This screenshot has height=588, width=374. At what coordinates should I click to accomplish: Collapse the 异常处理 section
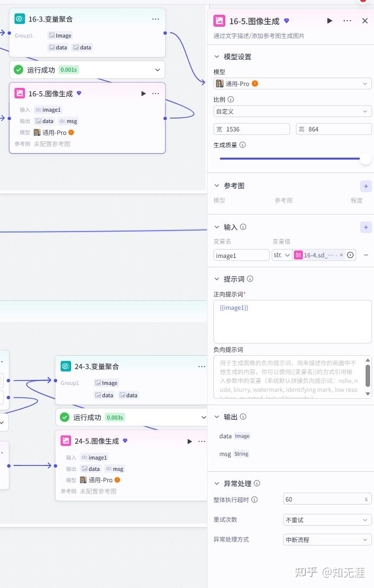(x=216, y=483)
